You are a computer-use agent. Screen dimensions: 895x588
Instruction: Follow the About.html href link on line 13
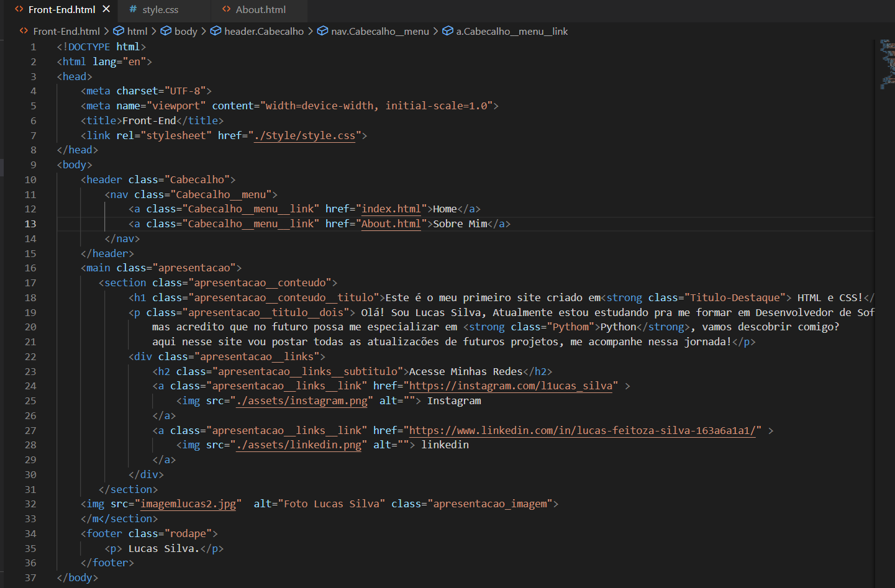click(391, 224)
